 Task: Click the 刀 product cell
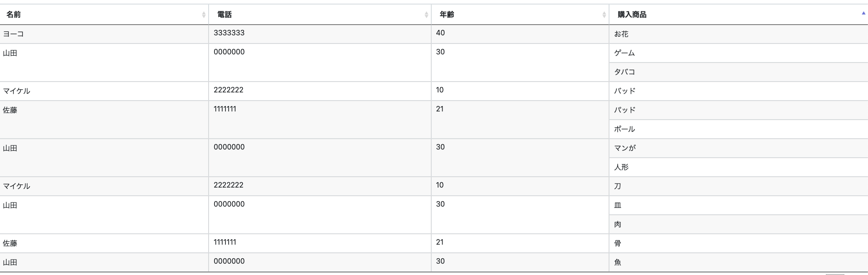pyautogui.click(x=618, y=186)
